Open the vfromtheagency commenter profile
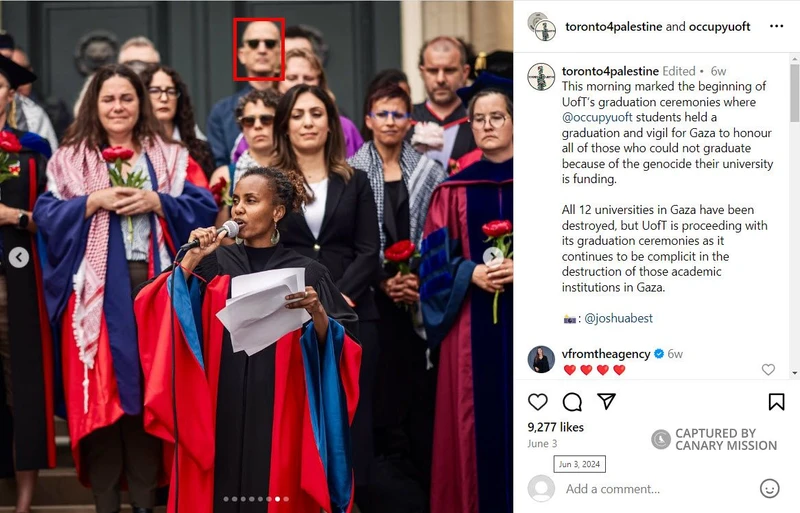 point(606,354)
